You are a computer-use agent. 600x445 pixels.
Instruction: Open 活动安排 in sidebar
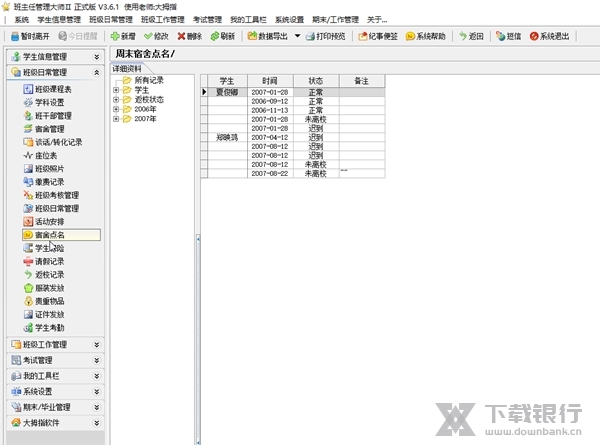44,222
